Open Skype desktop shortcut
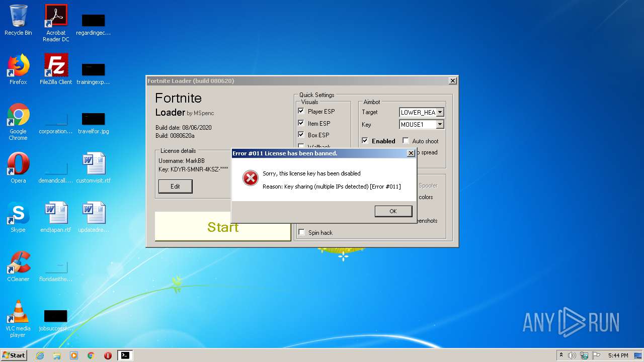This screenshot has height=362, width=644. pyautogui.click(x=18, y=217)
